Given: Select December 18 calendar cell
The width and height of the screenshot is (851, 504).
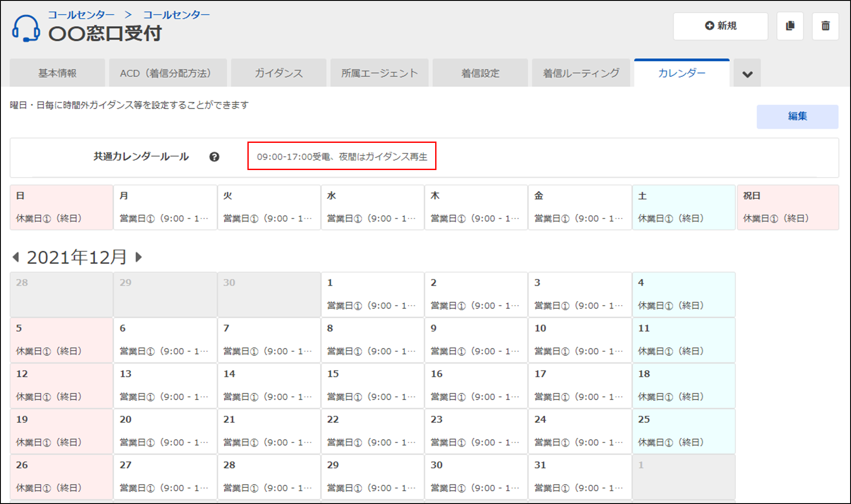Looking at the screenshot, I should pyautogui.click(x=684, y=386).
